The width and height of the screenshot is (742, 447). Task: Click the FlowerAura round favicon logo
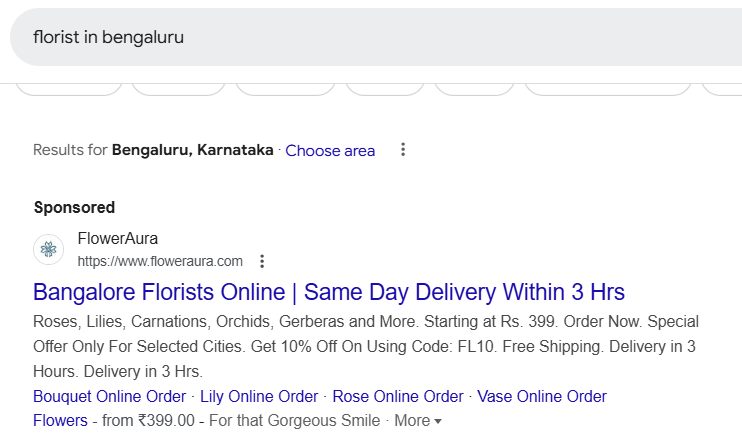pyautogui.click(x=48, y=249)
